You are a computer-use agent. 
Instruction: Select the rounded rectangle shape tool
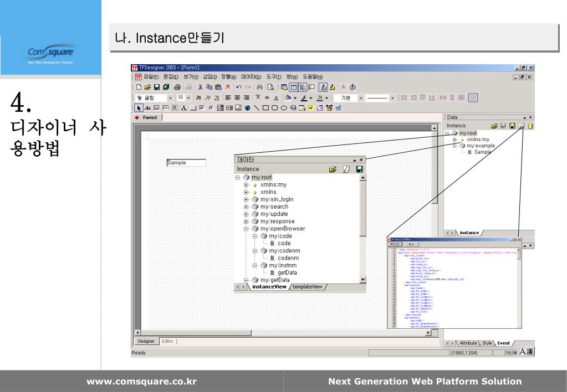(275, 107)
